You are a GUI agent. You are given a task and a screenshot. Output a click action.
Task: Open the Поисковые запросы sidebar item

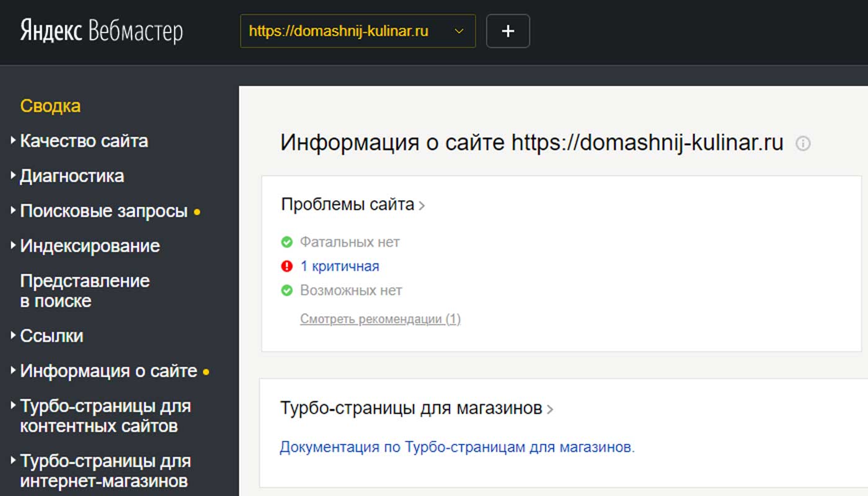[x=104, y=211]
